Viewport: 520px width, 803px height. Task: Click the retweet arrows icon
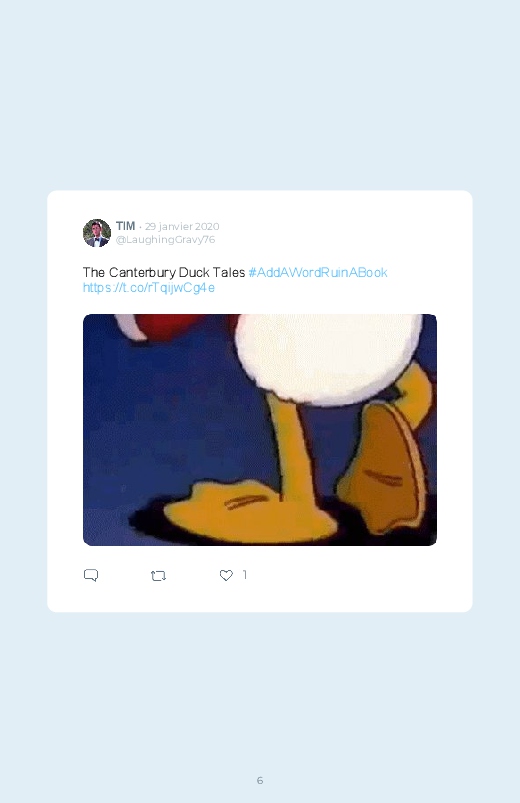coord(158,576)
